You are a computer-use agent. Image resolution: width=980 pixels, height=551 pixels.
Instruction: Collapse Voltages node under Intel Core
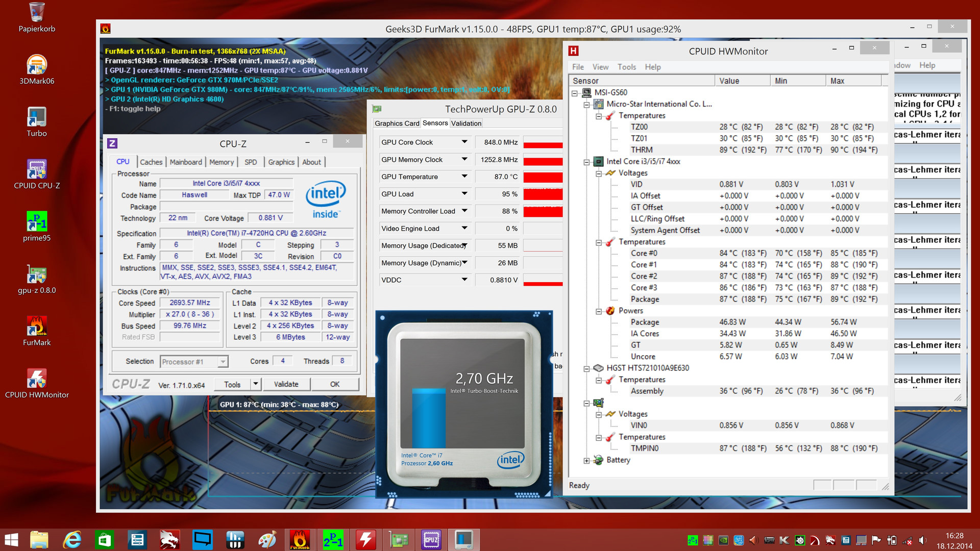click(x=599, y=173)
